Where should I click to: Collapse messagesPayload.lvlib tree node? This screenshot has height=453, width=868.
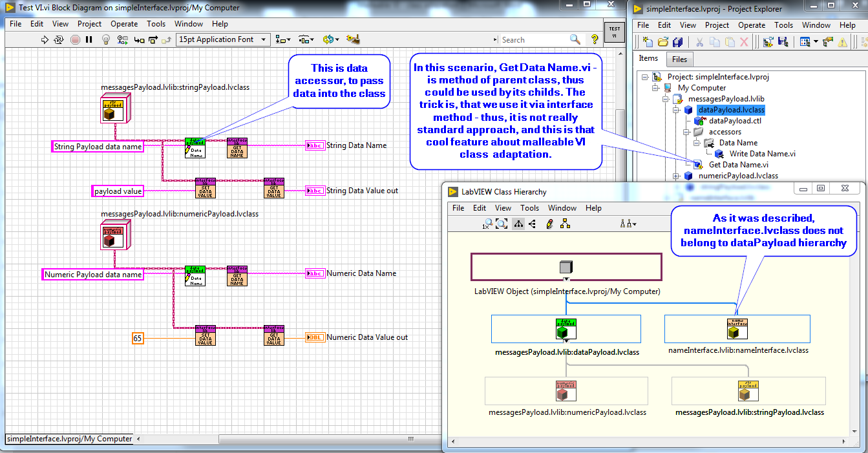point(666,99)
